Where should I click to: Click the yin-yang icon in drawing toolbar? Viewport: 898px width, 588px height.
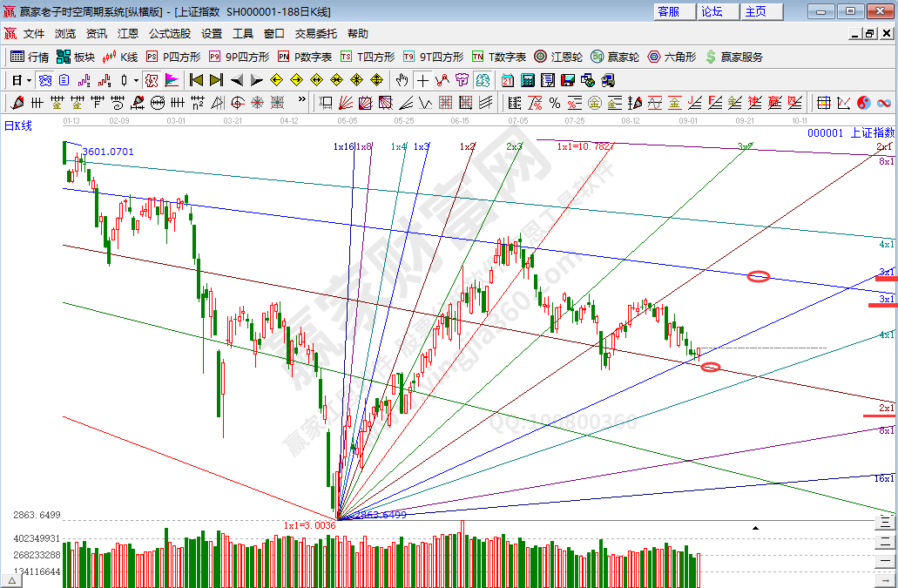(x=863, y=103)
